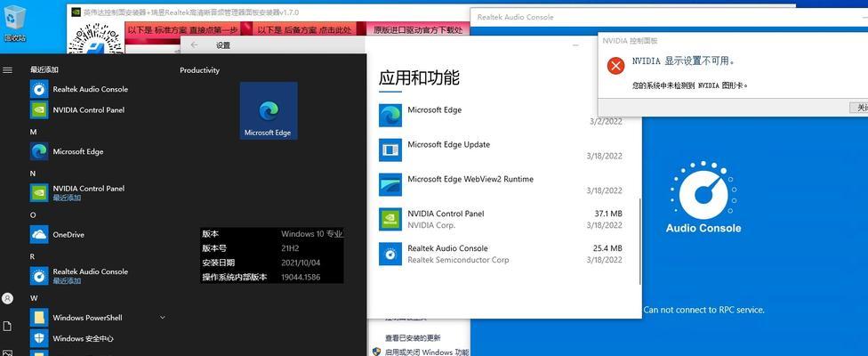Viewport: 868px width, 356px height.
Task: Click the N letter header in the Start menu
Action: [x=33, y=174]
